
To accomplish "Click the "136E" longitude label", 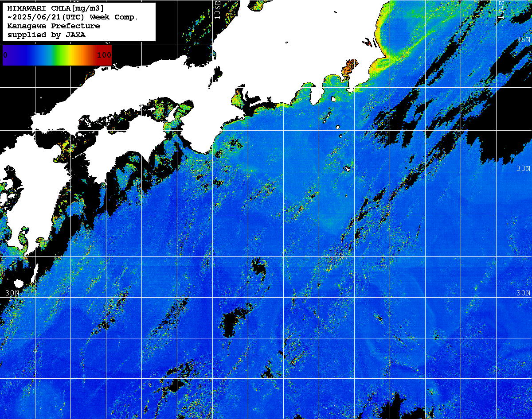I will pos(217,10).
